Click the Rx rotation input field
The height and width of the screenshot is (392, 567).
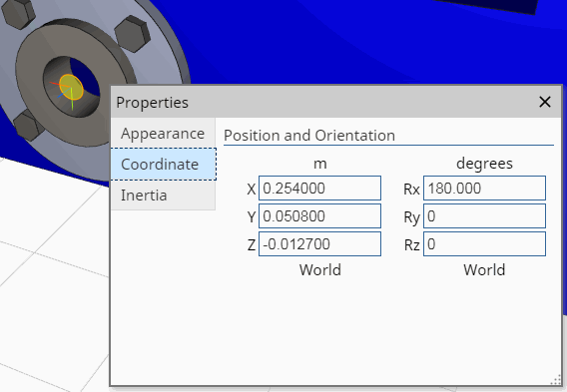coord(484,188)
